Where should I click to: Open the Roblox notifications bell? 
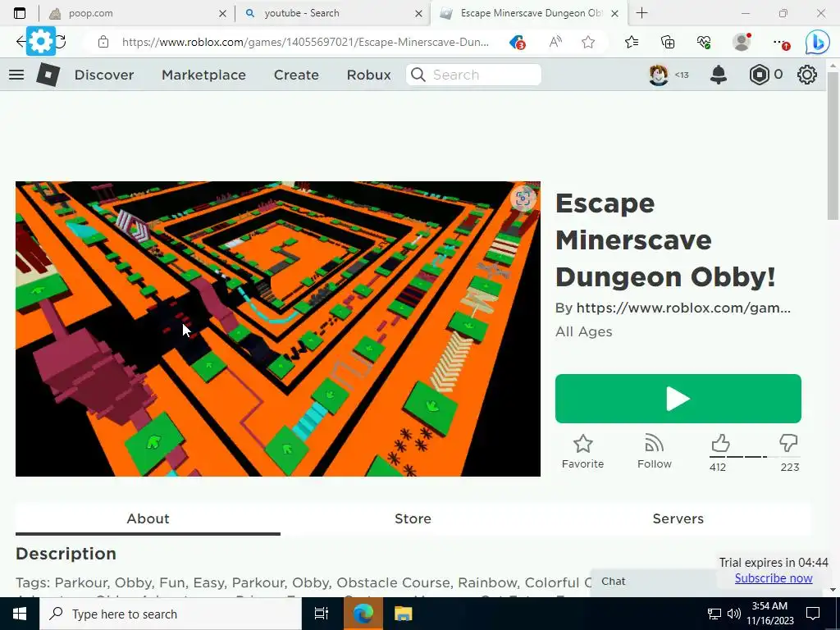[x=719, y=75]
